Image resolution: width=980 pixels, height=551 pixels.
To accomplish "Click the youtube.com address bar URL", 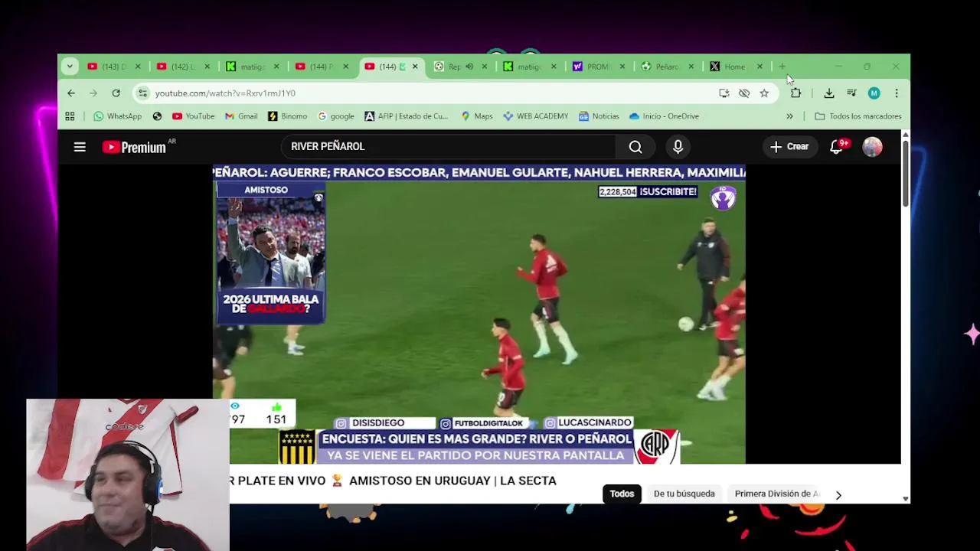I will point(225,93).
